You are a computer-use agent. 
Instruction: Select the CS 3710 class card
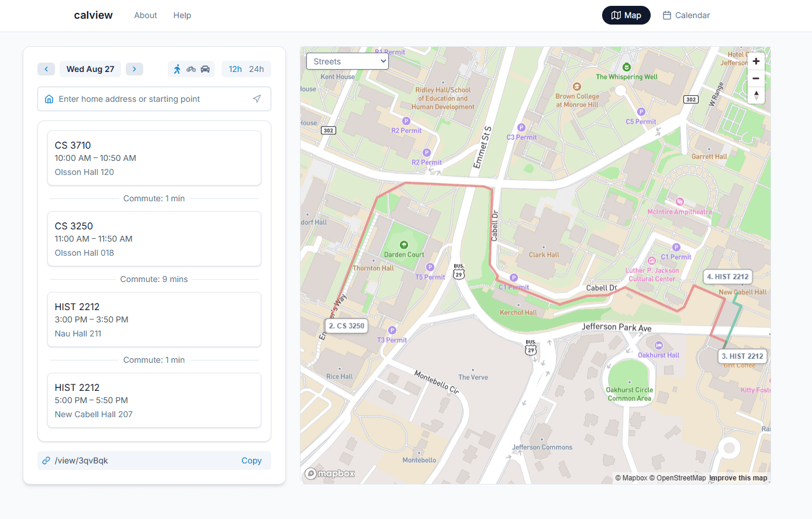(154, 158)
